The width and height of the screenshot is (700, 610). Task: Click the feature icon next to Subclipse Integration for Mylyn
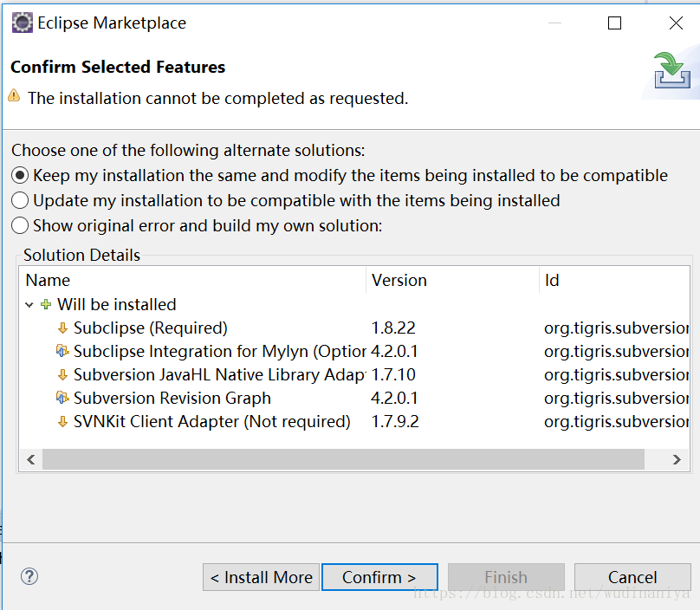(62, 351)
